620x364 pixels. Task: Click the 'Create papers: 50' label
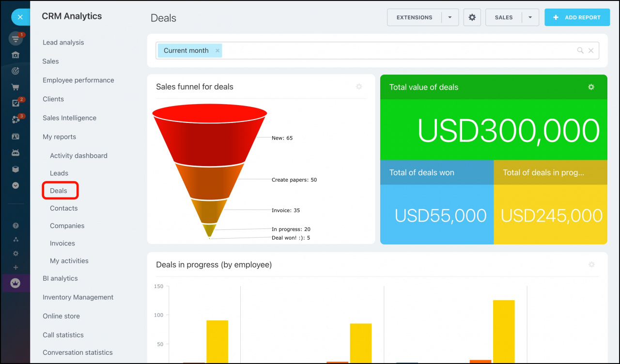(x=294, y=180)
